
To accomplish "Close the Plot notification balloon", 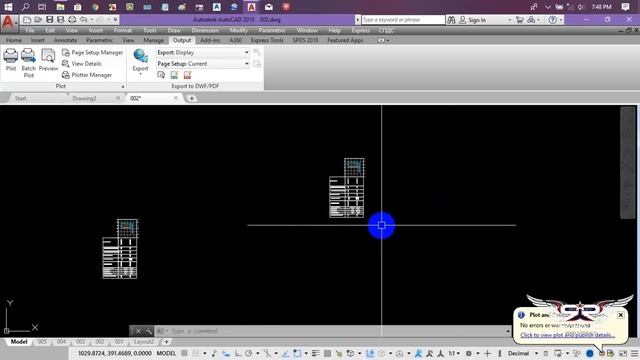I will 620,315.
